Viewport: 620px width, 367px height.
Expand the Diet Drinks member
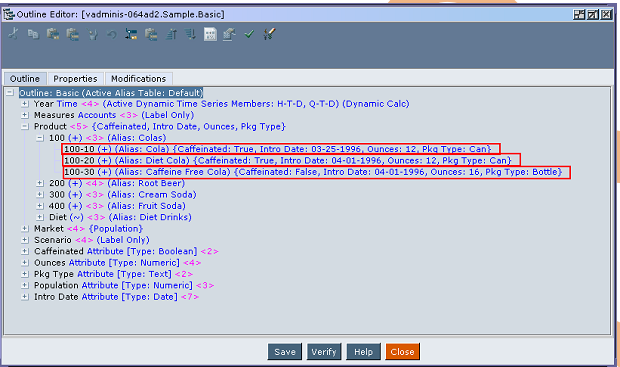pyautogui.click(x=40, y=217)
